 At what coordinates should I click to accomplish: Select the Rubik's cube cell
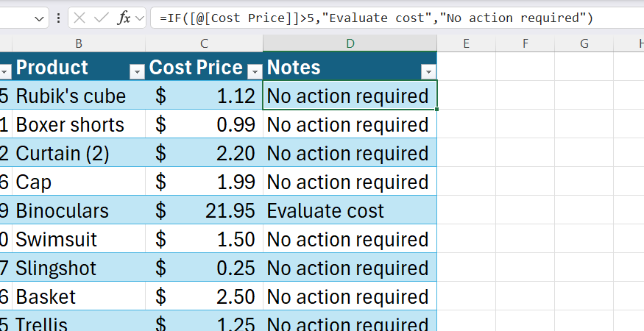tap(79, 96)
